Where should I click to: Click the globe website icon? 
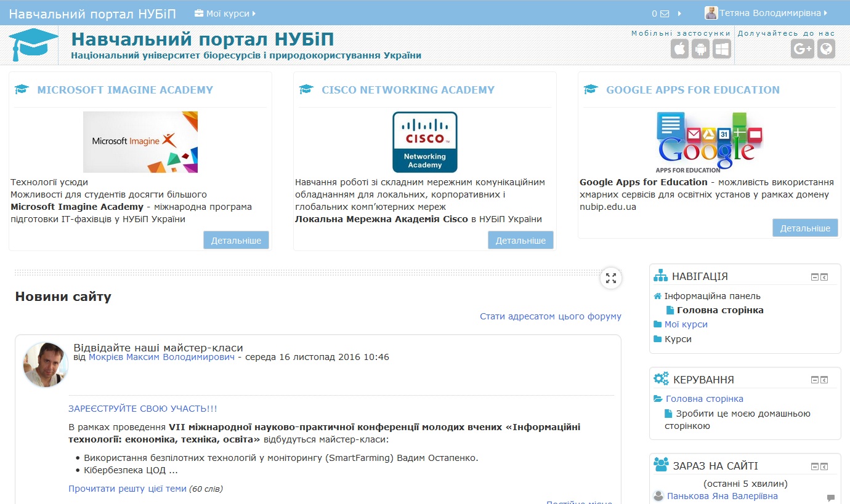[826, 49]
